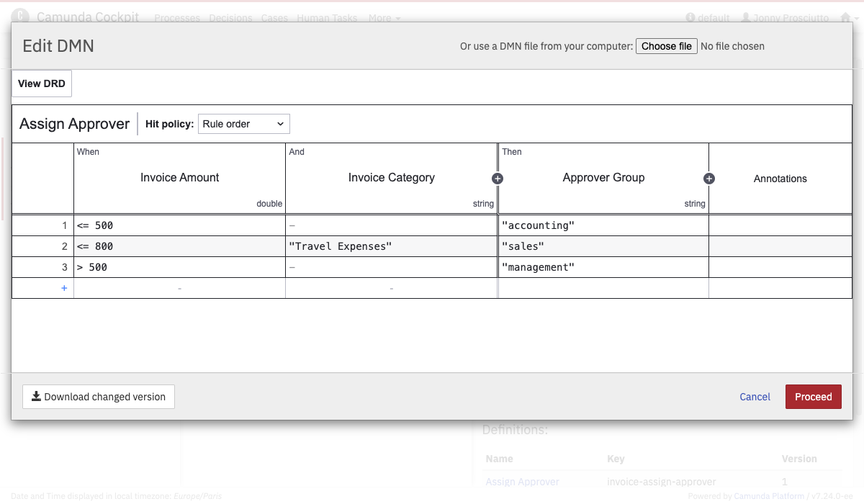Select rule number 3 row header
This screenshot has height=504, width=864.
43,267
